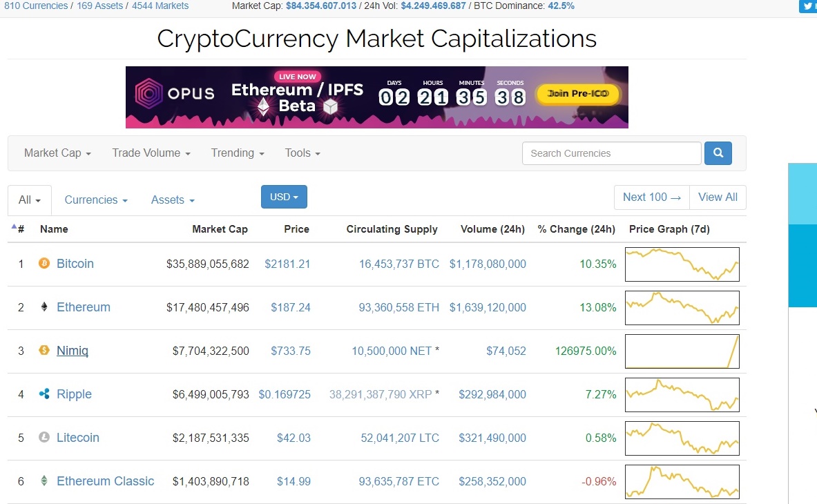Open the Tools menu

coord(302,153)
